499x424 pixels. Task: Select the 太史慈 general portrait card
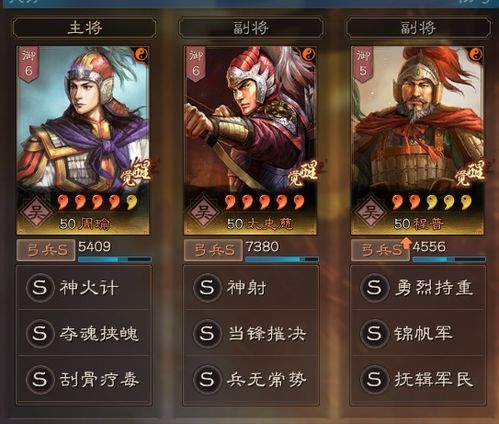click(x=250, y=140)
